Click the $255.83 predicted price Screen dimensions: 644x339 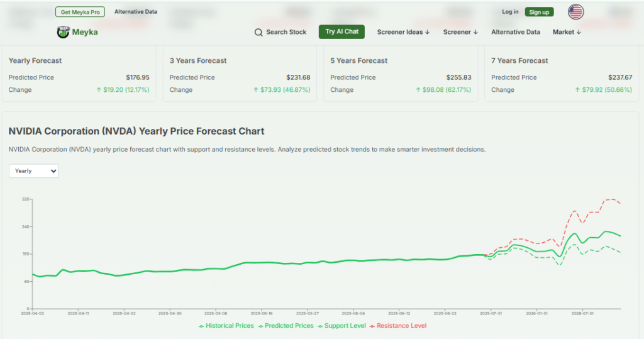(458, 77)
